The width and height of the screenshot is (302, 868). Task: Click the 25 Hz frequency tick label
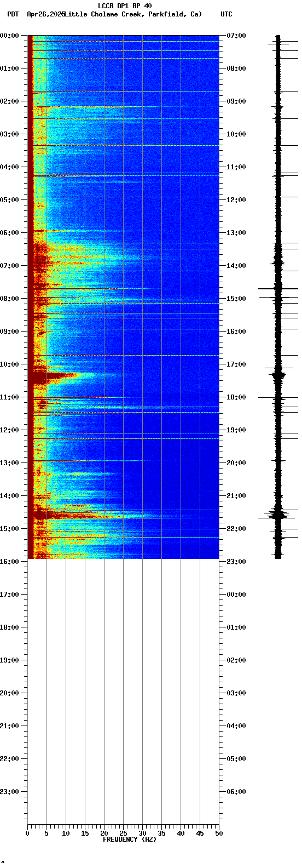[x=123, y=833]
